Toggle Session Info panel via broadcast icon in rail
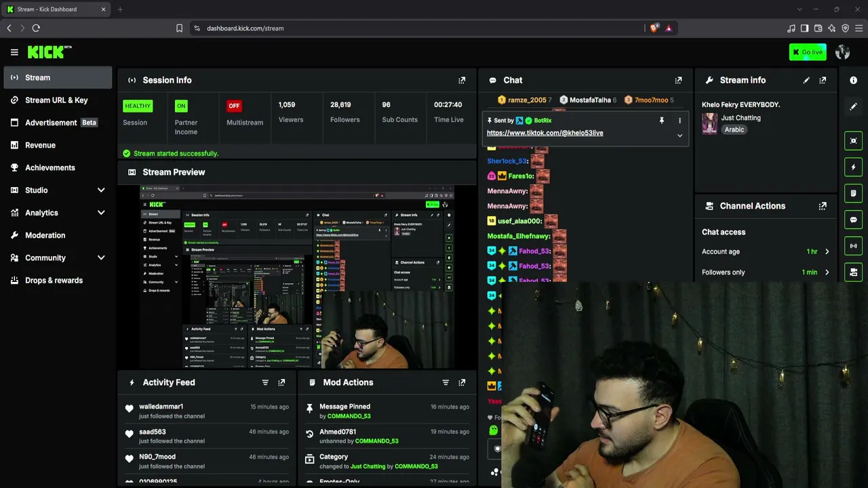 point(854,246)
